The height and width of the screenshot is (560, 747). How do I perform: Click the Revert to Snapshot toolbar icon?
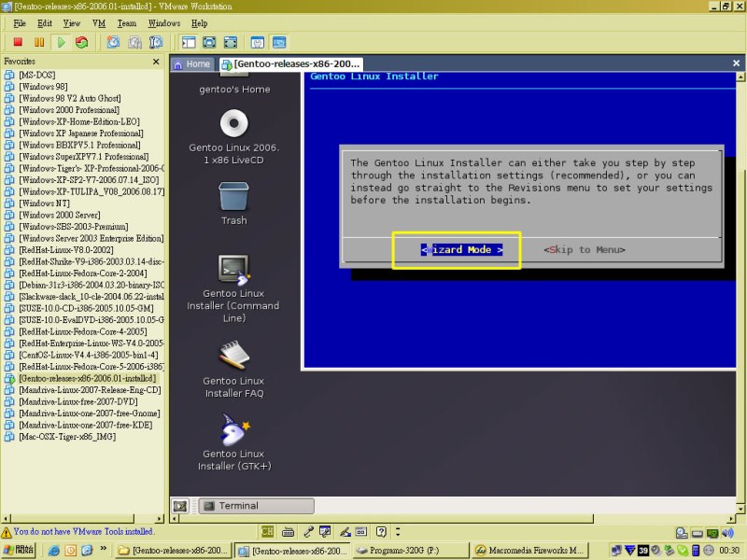[134, 42]
